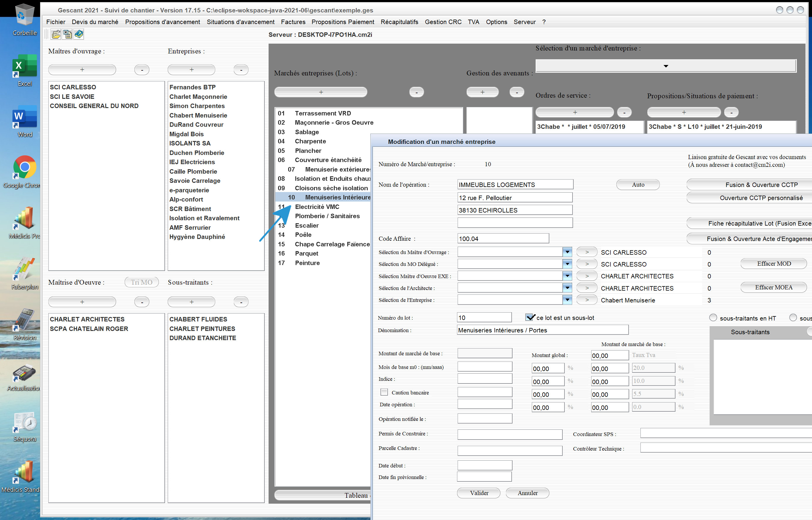Open the Révision calculator desktop shortcut
The width and height of the screenshot is (812, 520).
click(25, 324)
